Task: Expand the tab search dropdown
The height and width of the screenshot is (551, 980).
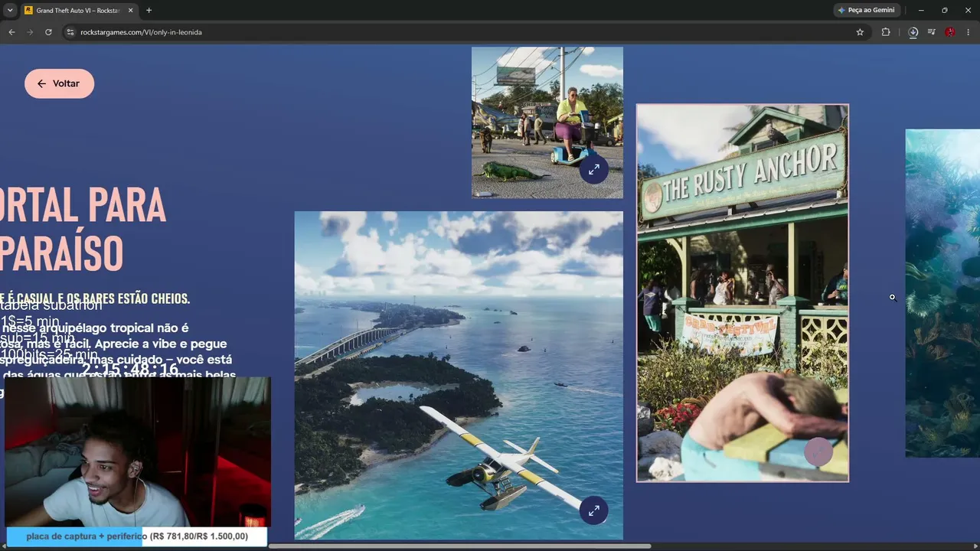Action: (10, 11)
